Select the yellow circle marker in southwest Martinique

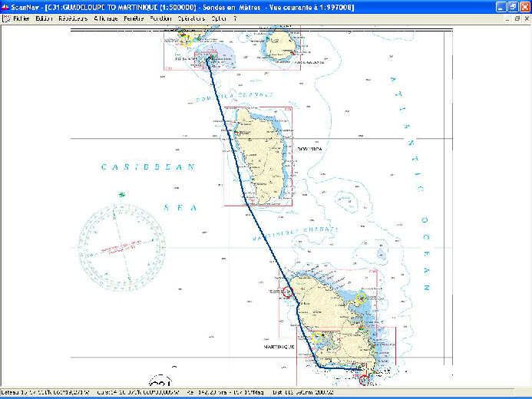316,337
